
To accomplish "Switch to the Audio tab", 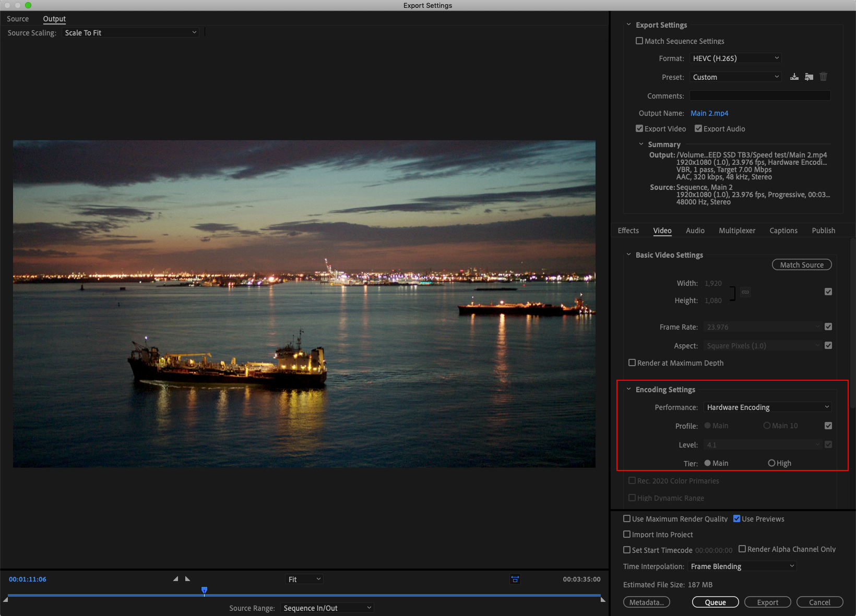I will tap(695, 231).
